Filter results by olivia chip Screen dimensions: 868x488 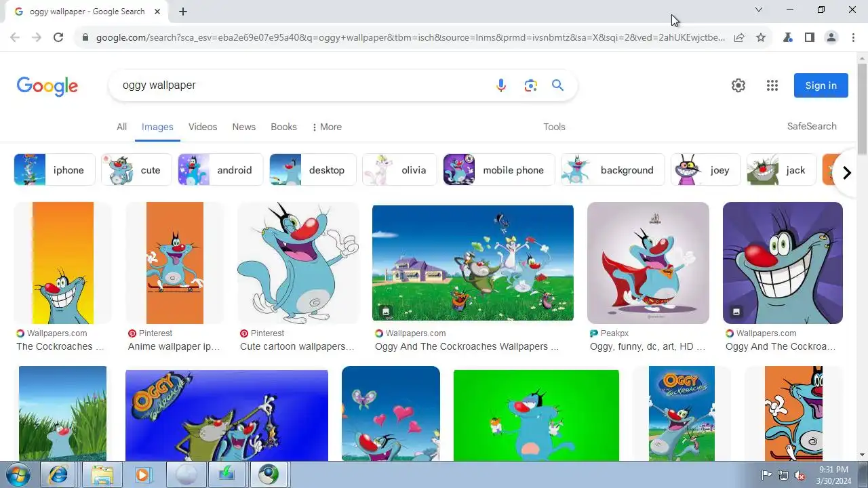click(x=399, y=170)
